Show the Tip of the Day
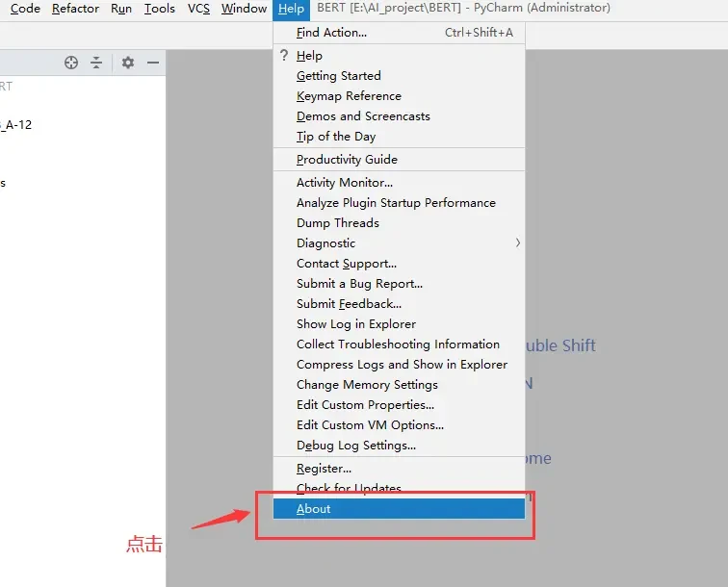Image resolution: width=728 pixels, height=587 pixels. [x=336, y=137]
